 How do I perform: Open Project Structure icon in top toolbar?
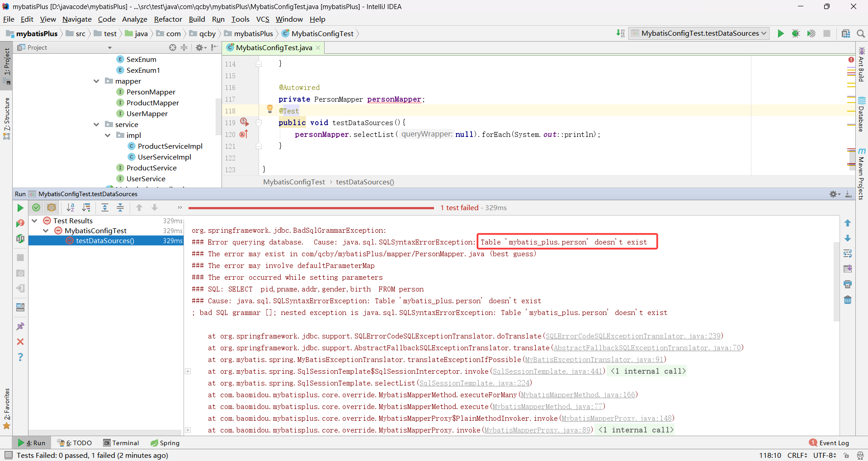(x=846, y=33)
